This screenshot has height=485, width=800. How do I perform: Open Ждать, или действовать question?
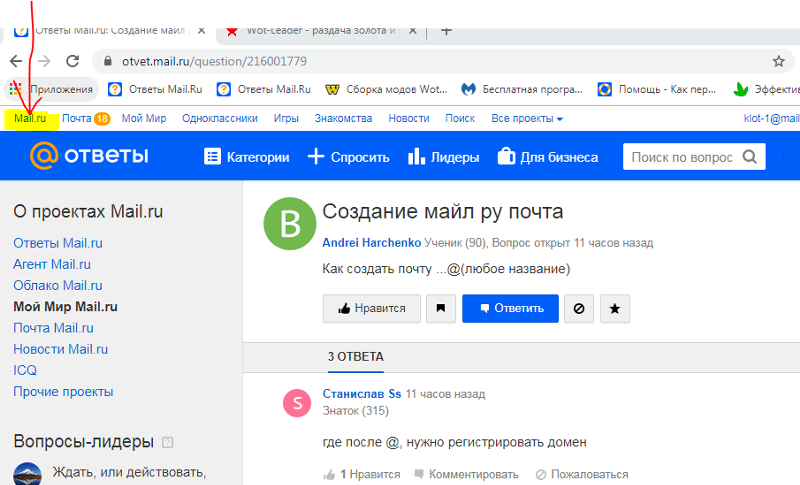pos(129,472)
